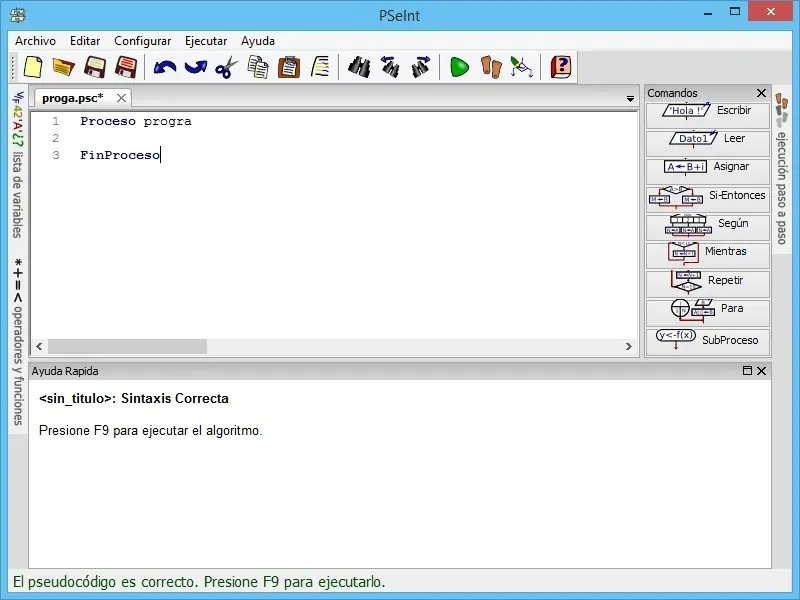Close the proga.psc tab
The height and width of the screenshot is (600, 800).
(121, 98)
